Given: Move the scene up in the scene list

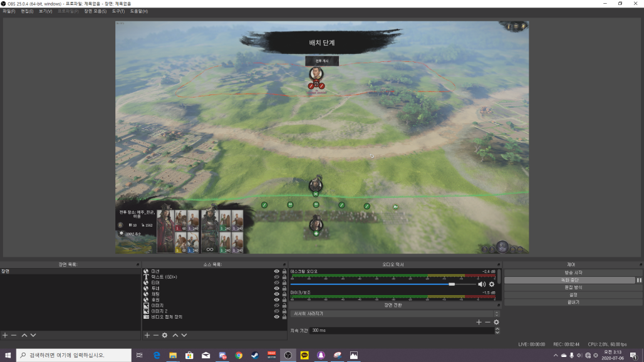Looking at the screenshot, I should click(x=24, y=335).
